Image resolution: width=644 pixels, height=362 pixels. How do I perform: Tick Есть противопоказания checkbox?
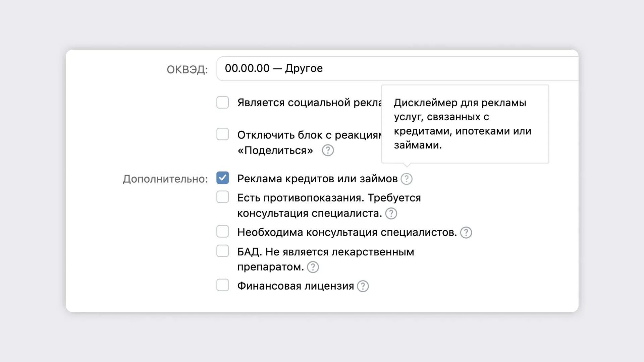click(223, 197)
